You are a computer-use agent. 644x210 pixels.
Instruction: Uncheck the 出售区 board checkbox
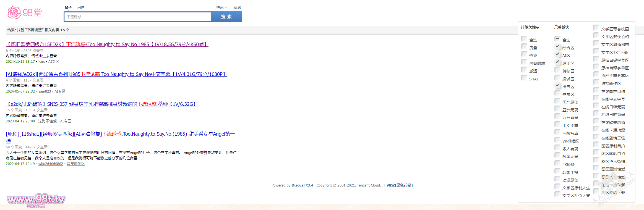[x=557, y=85]
